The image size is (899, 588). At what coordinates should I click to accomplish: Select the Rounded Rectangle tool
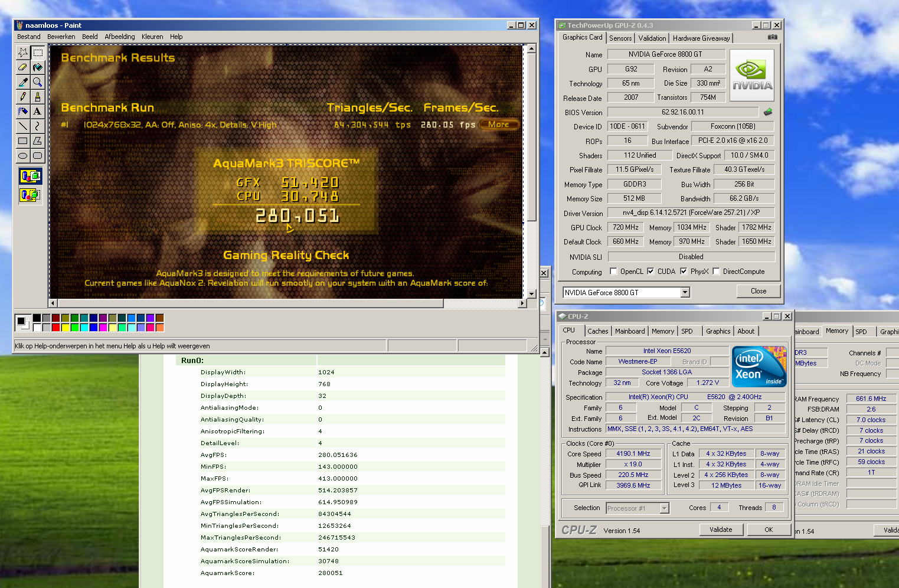click(x=38, y=155)
